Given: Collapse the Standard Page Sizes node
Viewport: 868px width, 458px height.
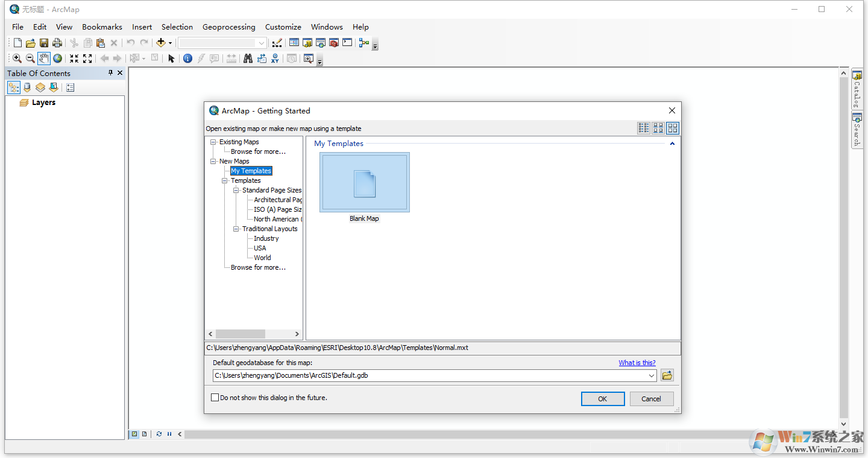Looking at the screenshot, I should [236, 190].
